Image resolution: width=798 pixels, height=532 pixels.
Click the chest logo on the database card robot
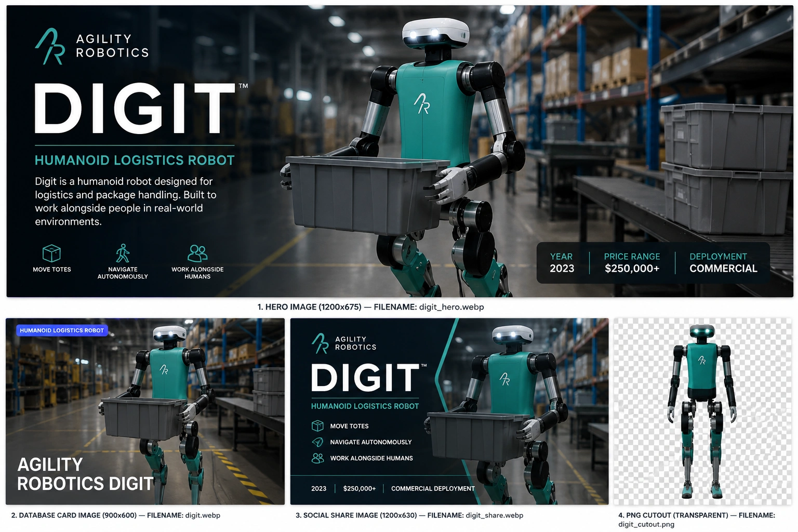[164, 369]
